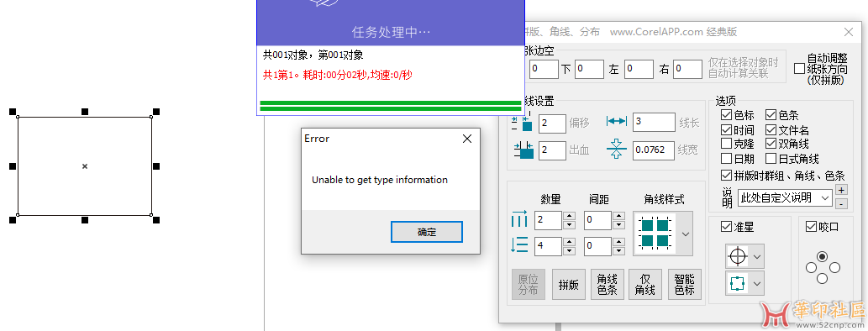Screen dimensions: 868x331
Task: Click the offset (偏移) icon
Action: 522,123
